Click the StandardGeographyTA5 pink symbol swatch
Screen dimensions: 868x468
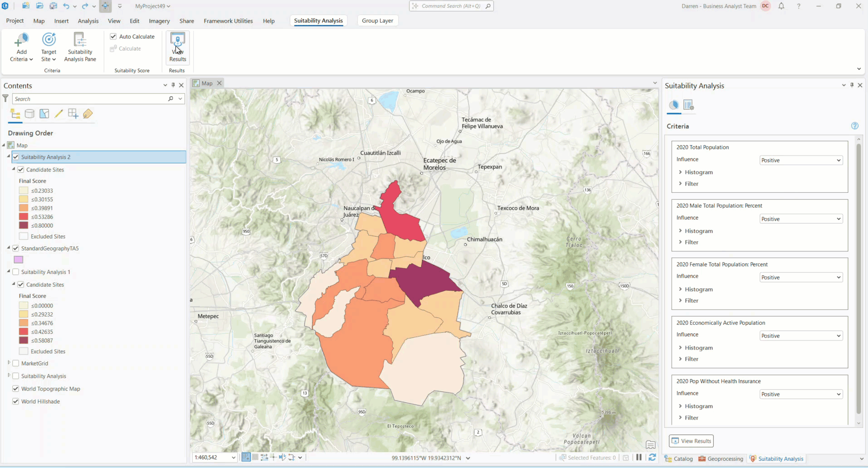click(x=19, y=260)
